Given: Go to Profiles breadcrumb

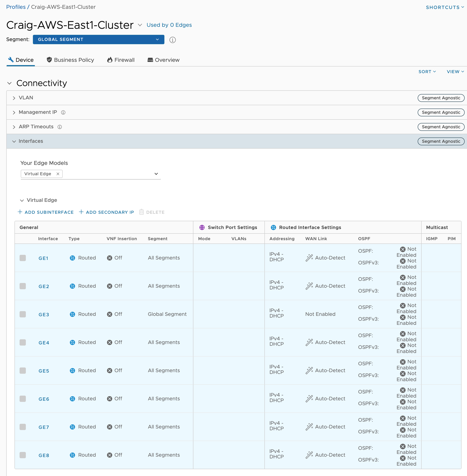Looking at the screenshot, I should [x=16, y=7].
